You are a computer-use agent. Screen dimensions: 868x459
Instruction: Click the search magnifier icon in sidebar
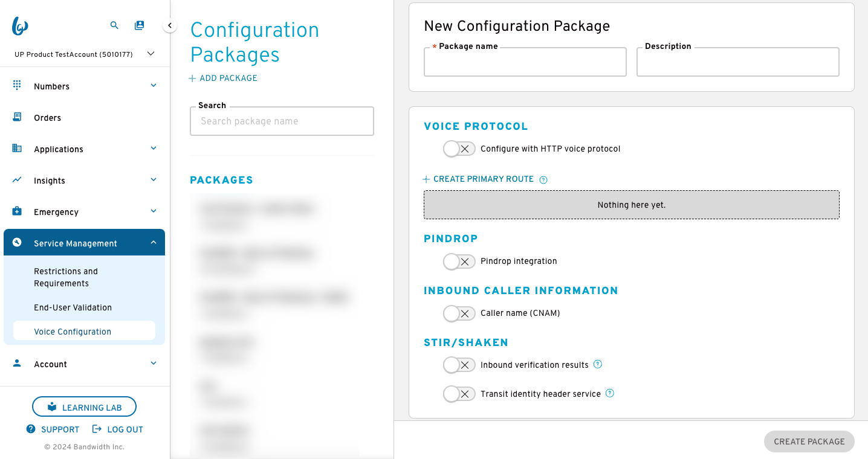pyautogui.click(x=114, y=25)
